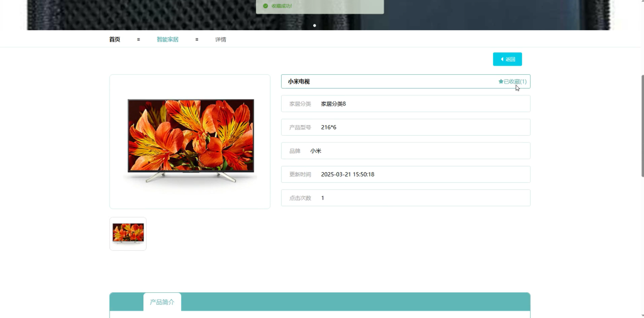Select the 产品简介 tab

coord(162,302)
